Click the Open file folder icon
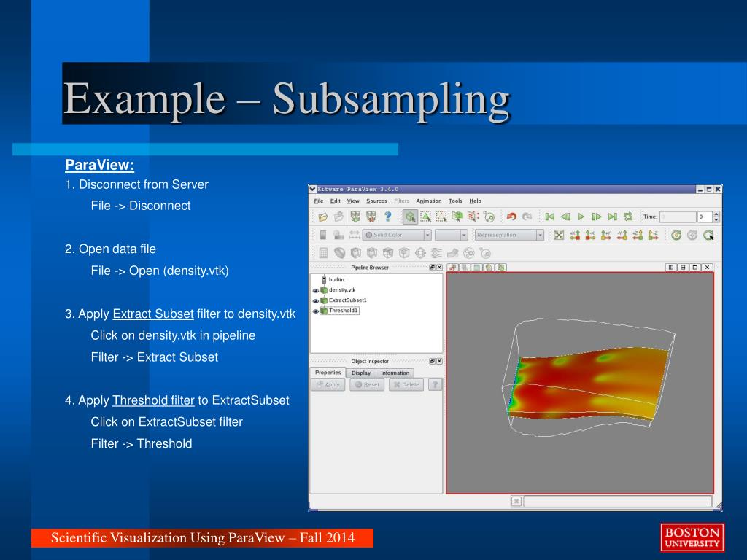 pyautogui.click(x=323, y=217)
